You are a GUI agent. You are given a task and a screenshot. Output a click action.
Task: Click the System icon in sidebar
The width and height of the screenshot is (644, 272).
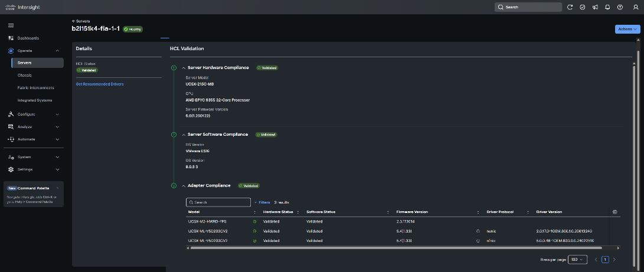click(x=11, y=157)
